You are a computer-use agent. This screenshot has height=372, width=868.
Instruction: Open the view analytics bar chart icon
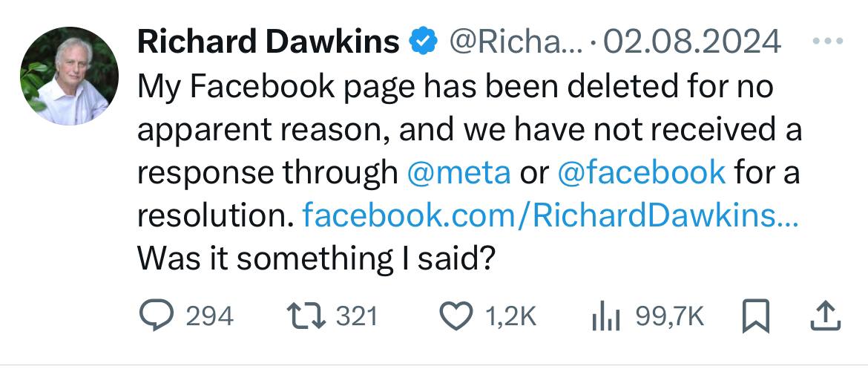(605, 317)
